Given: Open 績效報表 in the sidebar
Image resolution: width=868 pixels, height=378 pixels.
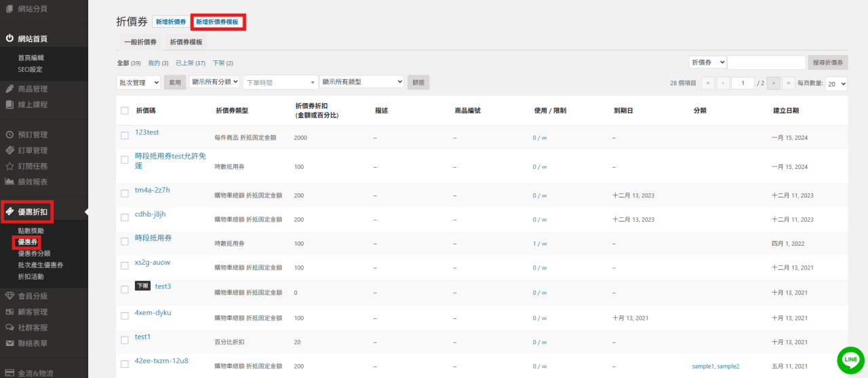Looking at the screenshot, I should pos(33,181).
